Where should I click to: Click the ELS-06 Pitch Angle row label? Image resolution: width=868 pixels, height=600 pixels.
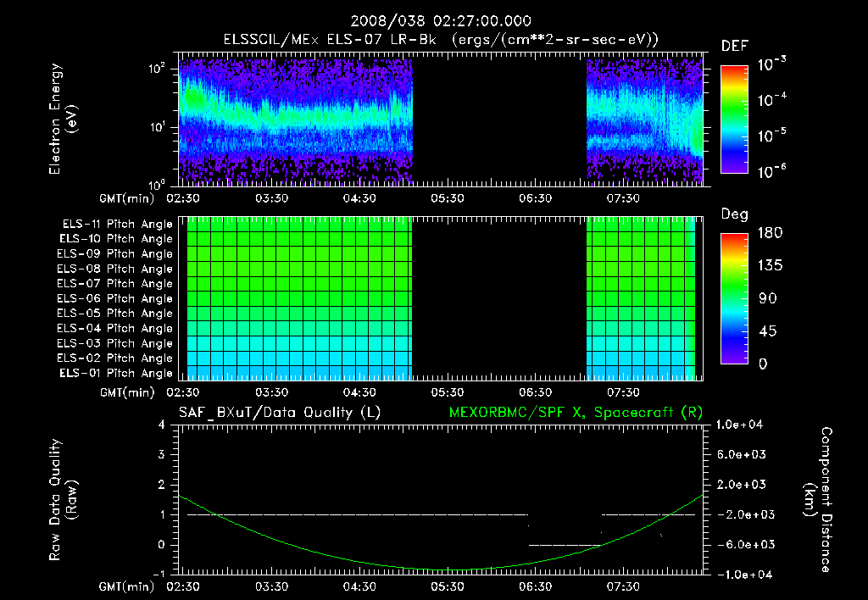115,299
